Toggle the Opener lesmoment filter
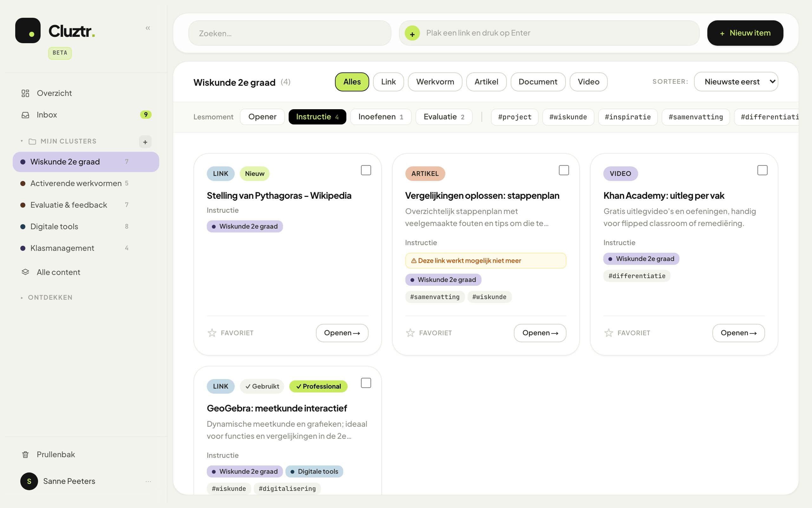812x508 pixels. 262,117
